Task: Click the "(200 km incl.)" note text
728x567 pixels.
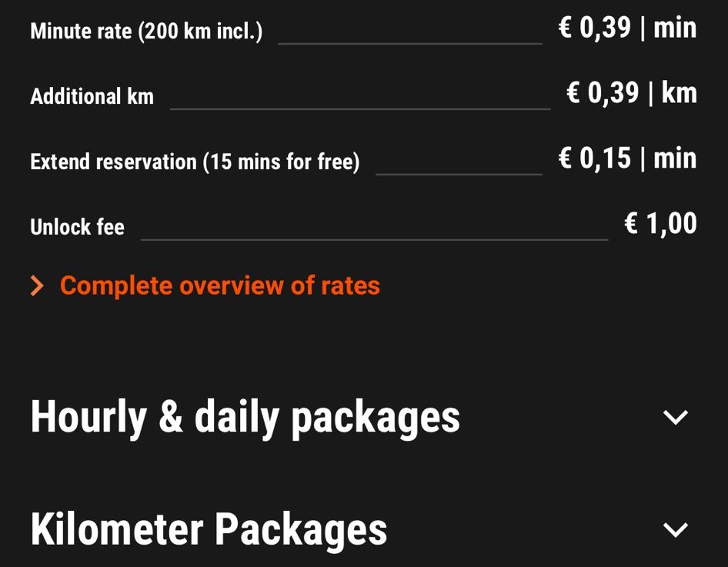Action: (201, 32)
